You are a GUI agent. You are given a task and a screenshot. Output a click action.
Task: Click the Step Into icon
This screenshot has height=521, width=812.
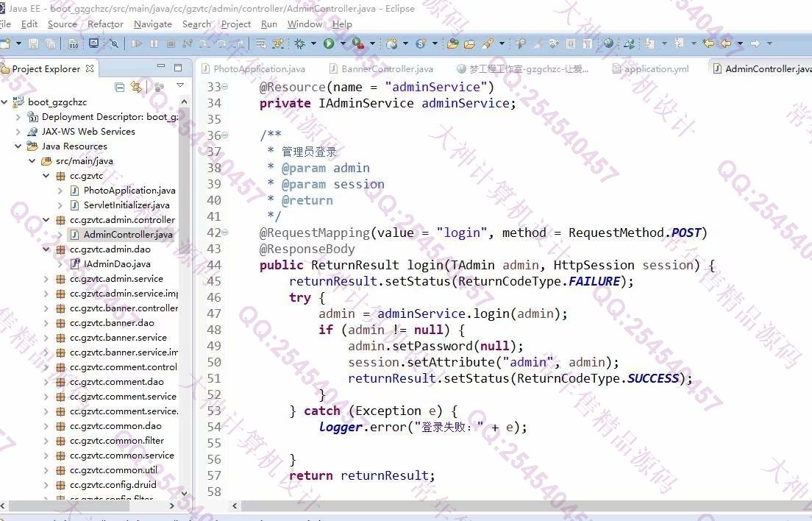(x=204, y=44)
